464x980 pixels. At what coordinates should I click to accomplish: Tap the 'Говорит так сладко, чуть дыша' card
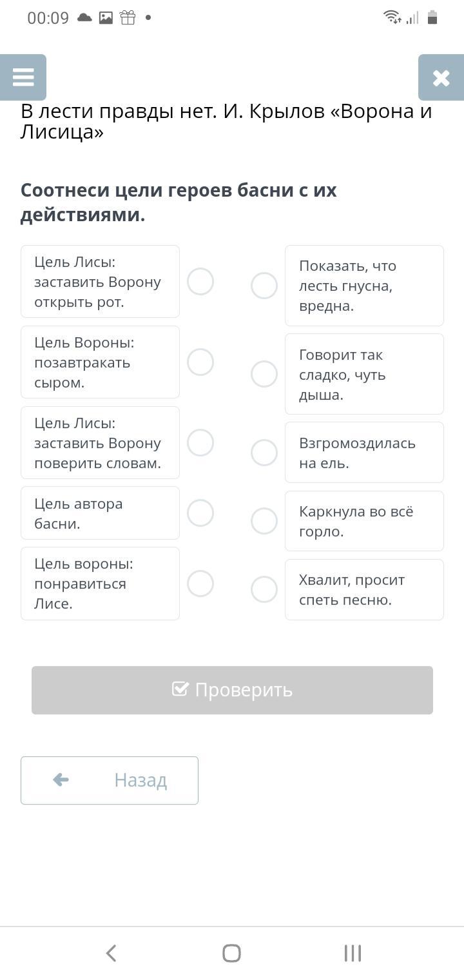click(x=364, y=374)
